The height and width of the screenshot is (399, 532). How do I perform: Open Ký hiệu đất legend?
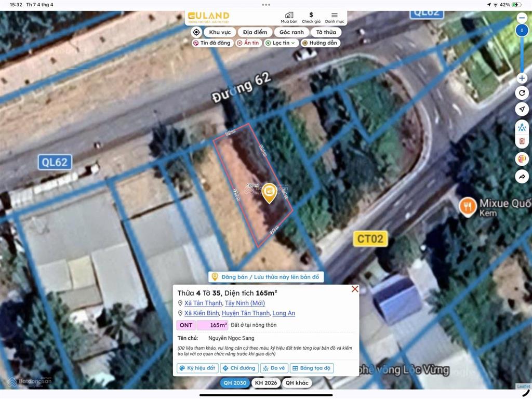click(197, 368)
